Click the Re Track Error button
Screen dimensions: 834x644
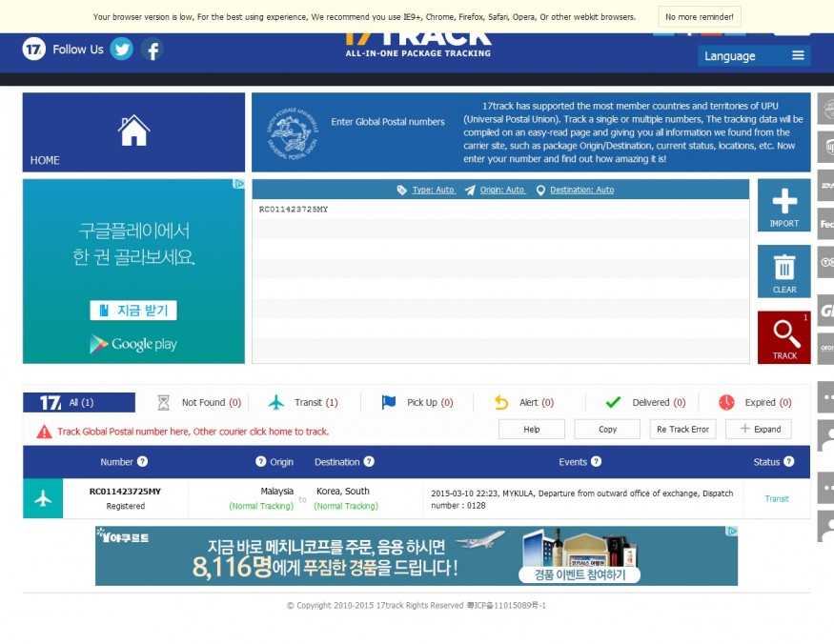[x=682, y=430]
